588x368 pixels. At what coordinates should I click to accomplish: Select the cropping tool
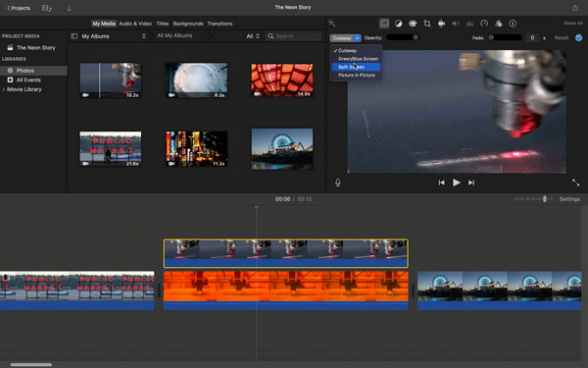click(x=426, y=24)
